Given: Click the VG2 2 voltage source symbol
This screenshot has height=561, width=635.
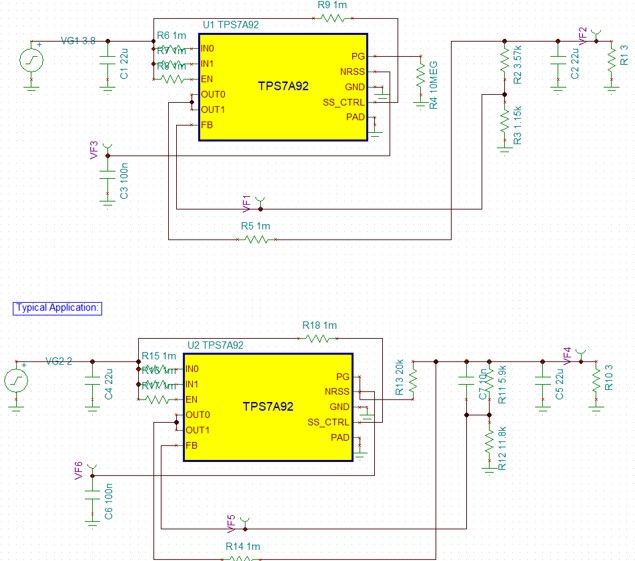Looking at the screenshot, I should click(16, 381).
